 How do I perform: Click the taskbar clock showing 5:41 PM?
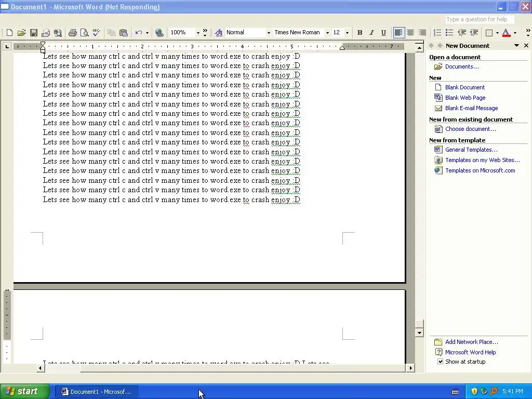click(x=512, y=392)
